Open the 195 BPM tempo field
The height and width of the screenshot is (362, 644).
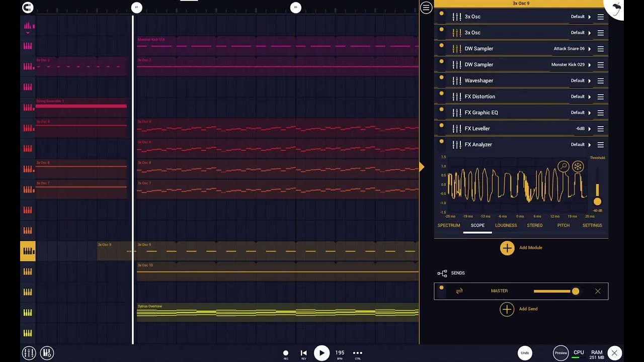tap(340, 354)
